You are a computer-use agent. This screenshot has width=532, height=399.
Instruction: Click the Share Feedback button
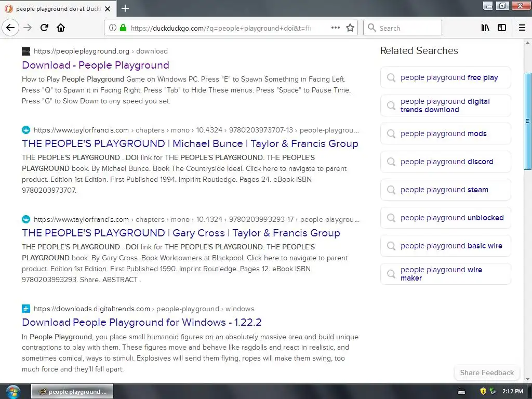tap(487, 373)
